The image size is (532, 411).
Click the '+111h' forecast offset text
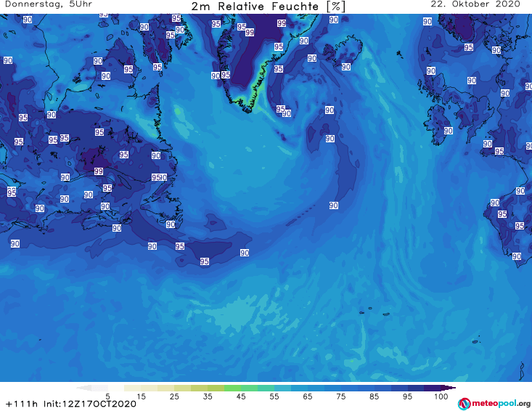(22, 404)
